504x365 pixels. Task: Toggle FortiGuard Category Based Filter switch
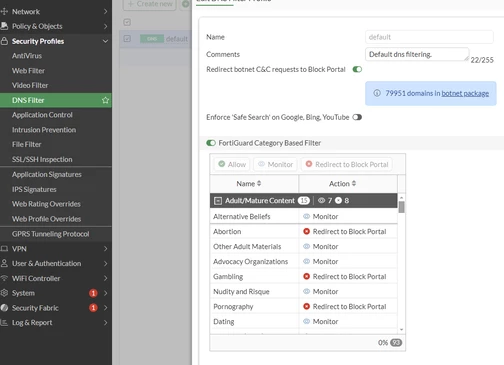211,143
